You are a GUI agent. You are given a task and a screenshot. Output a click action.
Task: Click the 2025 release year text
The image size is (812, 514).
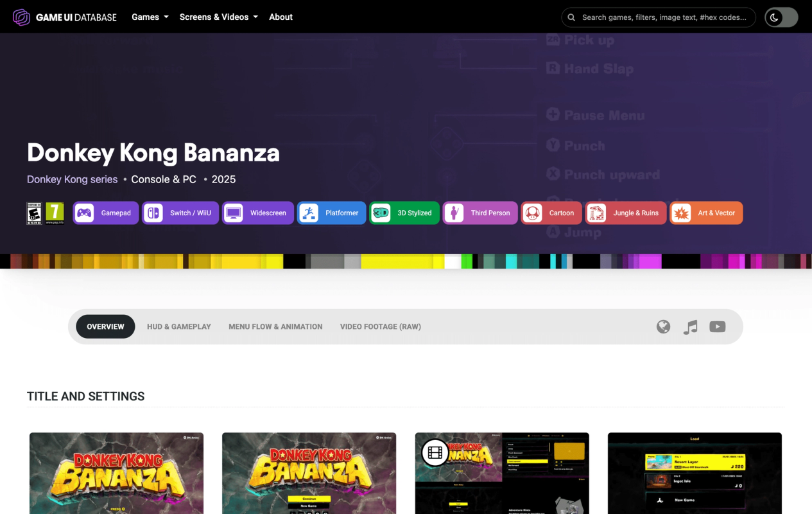point(223,179)
